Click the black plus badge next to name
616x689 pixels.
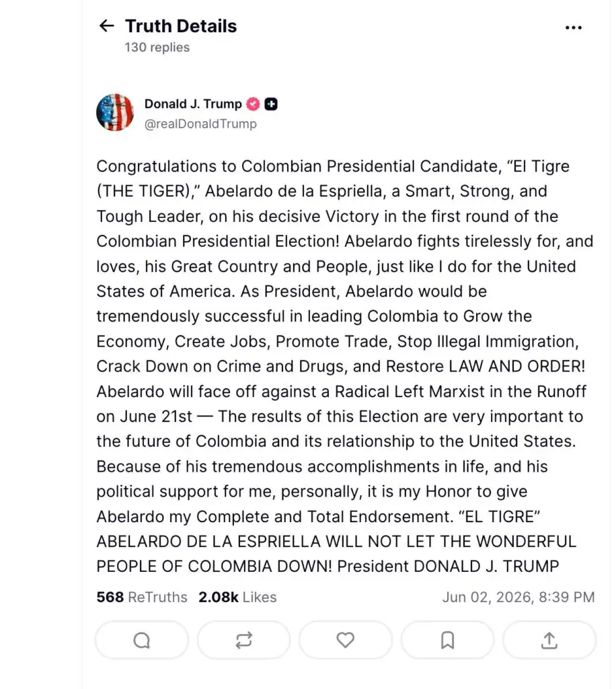coord(271,104)
